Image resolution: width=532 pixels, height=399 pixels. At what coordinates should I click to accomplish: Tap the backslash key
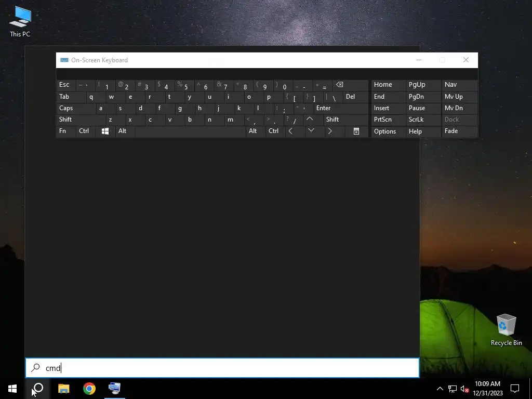click(x=333, y=97)
